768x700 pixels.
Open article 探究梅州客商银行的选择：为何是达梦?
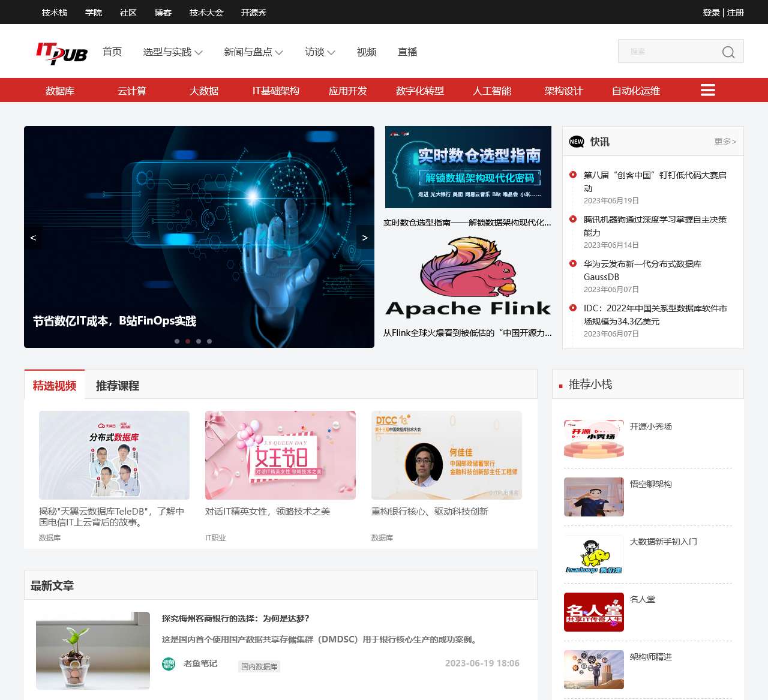coord(236,618)
